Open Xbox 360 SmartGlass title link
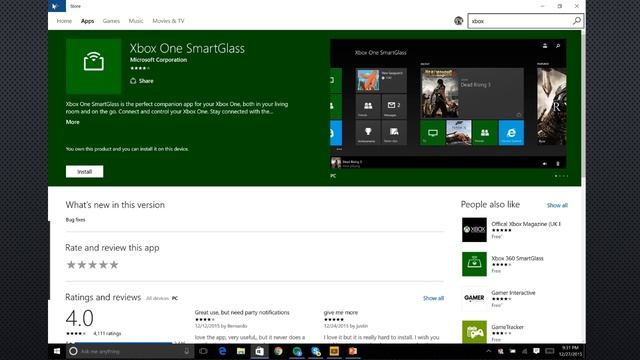This screenshot has width=640, height=360. (517, 258)
